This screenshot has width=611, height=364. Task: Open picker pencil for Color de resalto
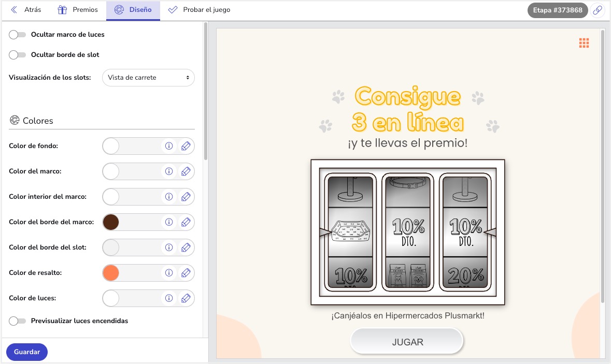point(186,272)
